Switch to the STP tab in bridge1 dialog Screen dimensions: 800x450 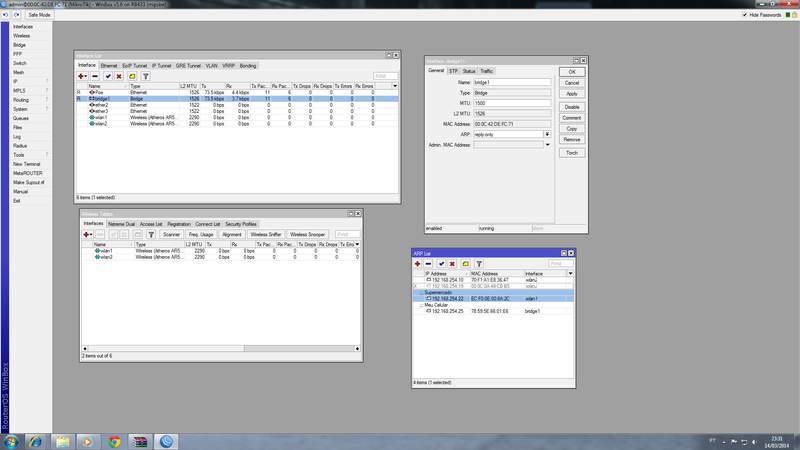coord(453,71)
